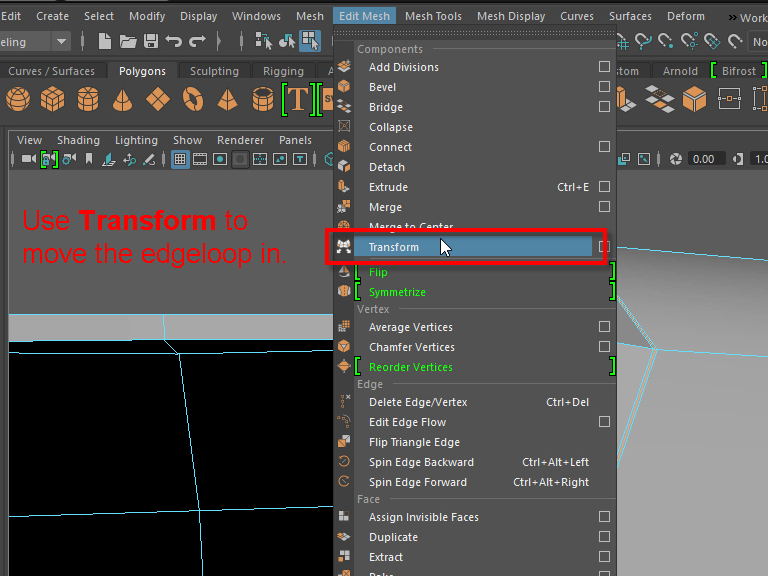
Task: Click the Save Scene toolbar icon
Action: pyautogui.click(x=151, y=41)
